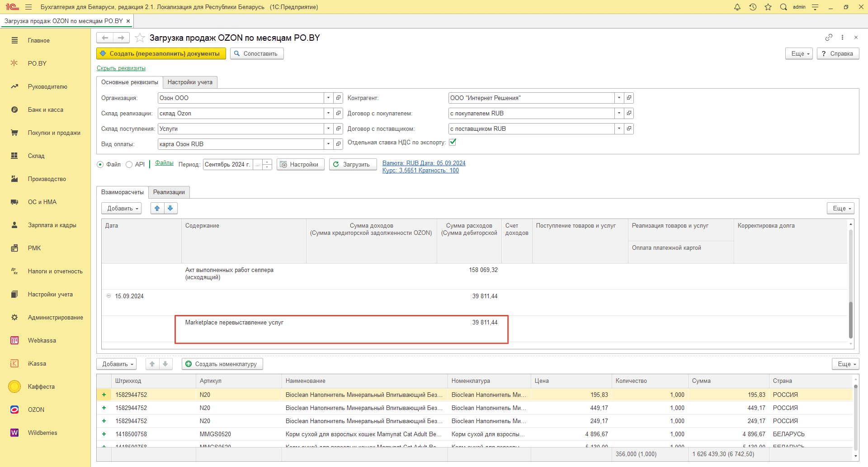Viewport: 868px width, 467px height.
Task: Click the Курс: 3,5651 Кратность link
Action: pyautogui.click(x=420, y=171)
